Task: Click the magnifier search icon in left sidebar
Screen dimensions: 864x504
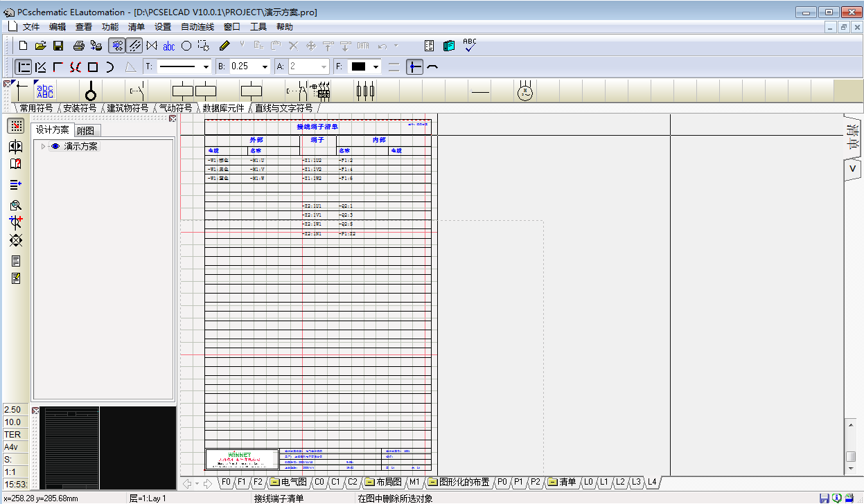Action: tap(16, 206)
